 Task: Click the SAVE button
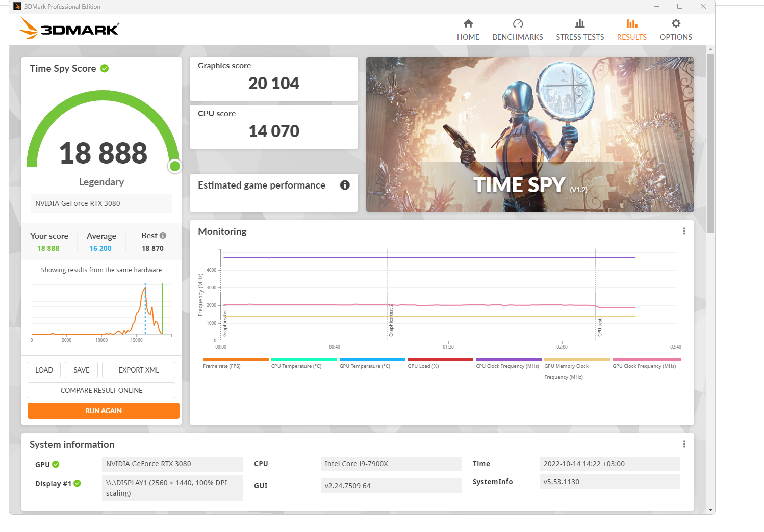coord(81,370)
